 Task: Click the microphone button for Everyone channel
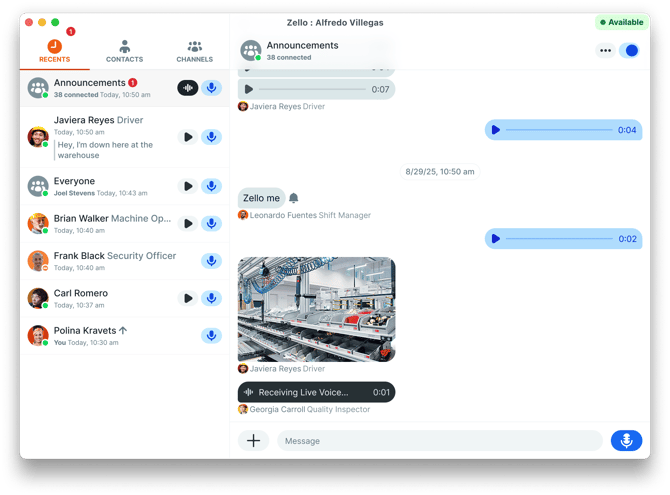coord(212,186)
